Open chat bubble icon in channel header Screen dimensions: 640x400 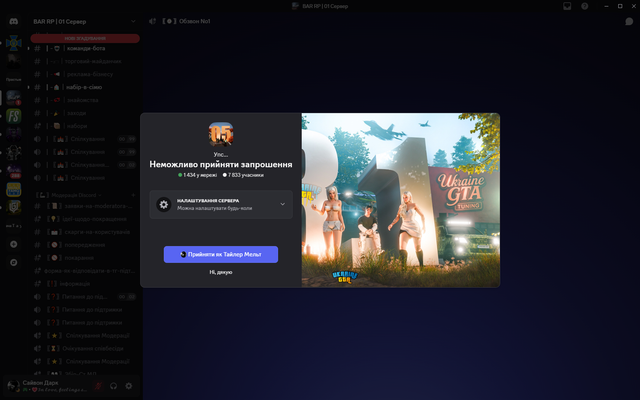[629, 21]
